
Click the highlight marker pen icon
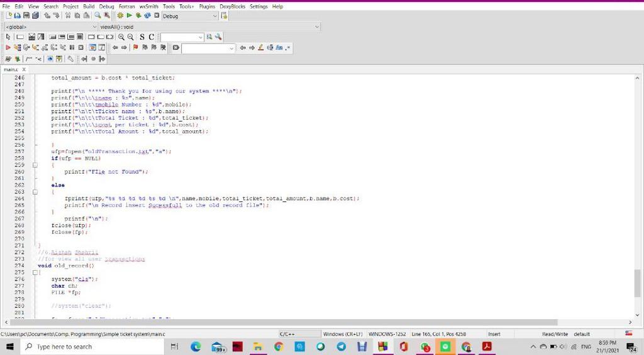(x=261, y=48)
